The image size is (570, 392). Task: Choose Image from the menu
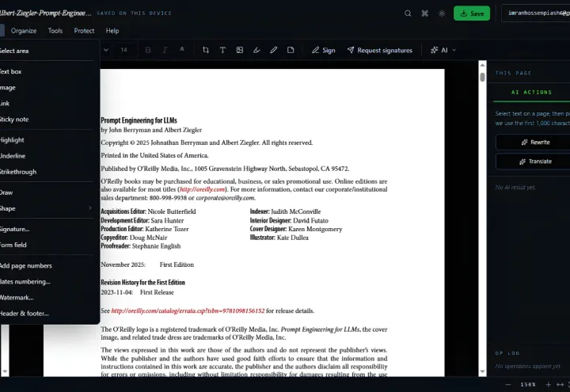[48, 88]
